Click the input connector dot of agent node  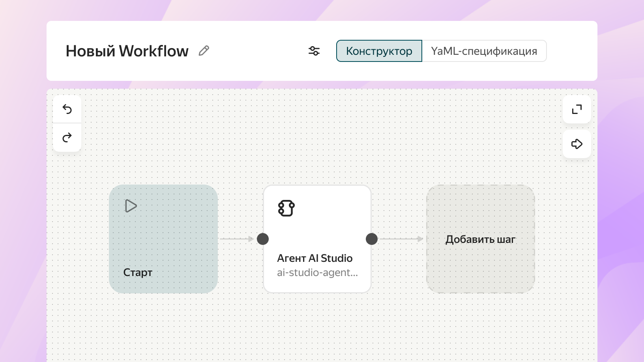(263, 239)
